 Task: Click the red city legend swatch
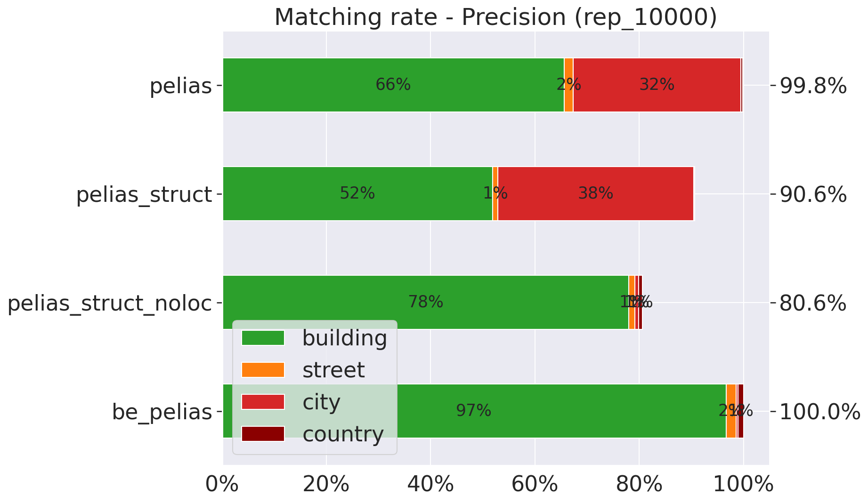(x=263, y=402)
